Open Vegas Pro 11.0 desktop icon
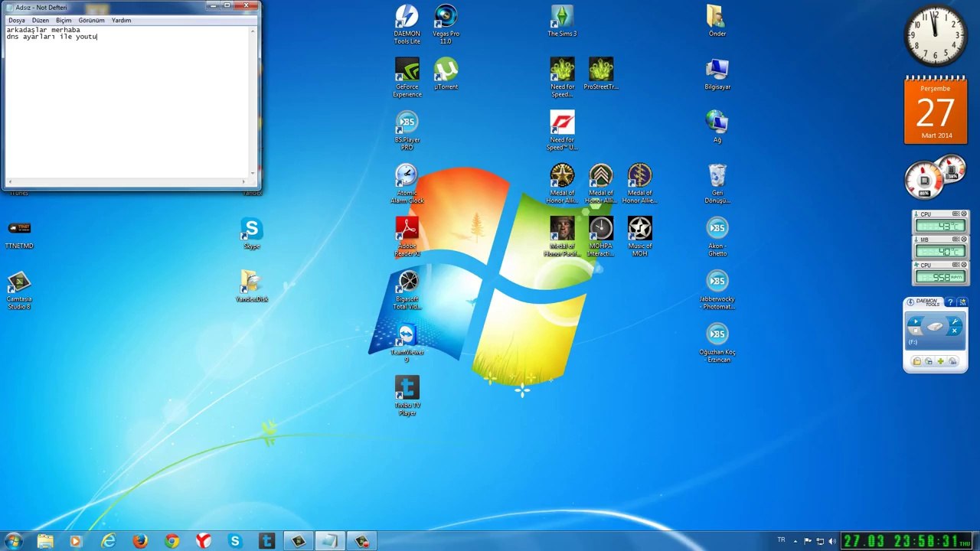 pos(446,24)
